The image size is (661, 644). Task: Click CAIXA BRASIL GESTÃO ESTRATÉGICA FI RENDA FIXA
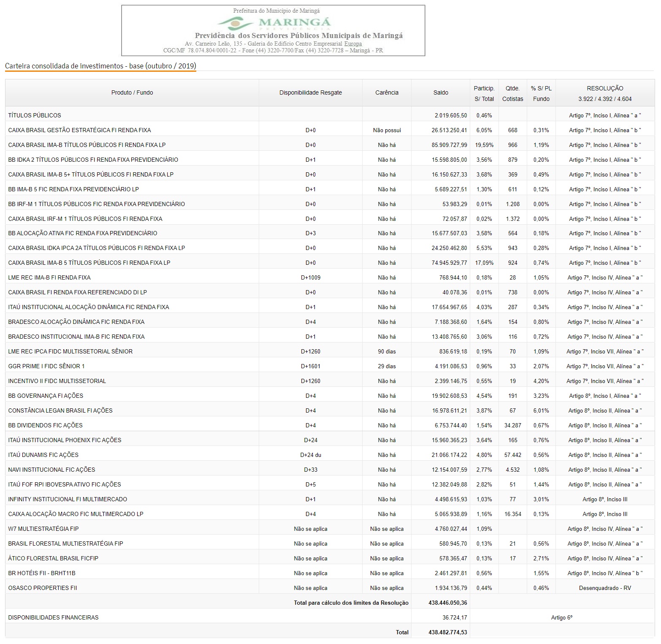coord(79,130)
